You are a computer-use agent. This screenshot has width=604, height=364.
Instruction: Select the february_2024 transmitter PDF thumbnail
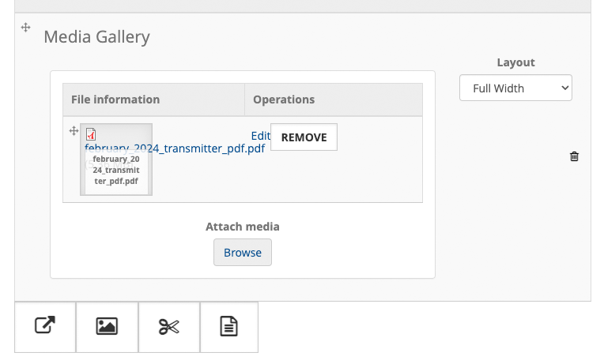[x=116, y=159]
